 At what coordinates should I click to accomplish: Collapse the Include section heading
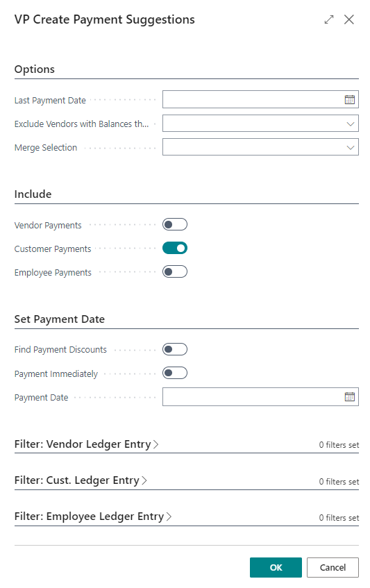[33, 194]
